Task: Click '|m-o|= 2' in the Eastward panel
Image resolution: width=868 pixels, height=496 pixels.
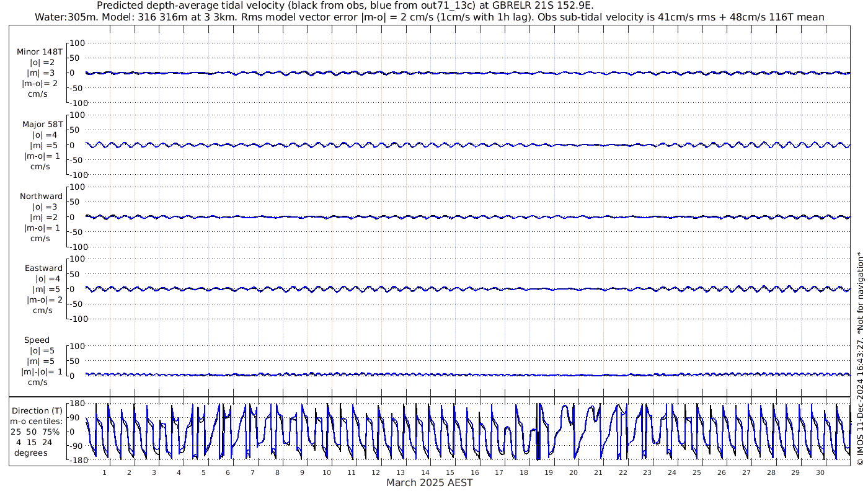Action: click(x=45, y=299)
